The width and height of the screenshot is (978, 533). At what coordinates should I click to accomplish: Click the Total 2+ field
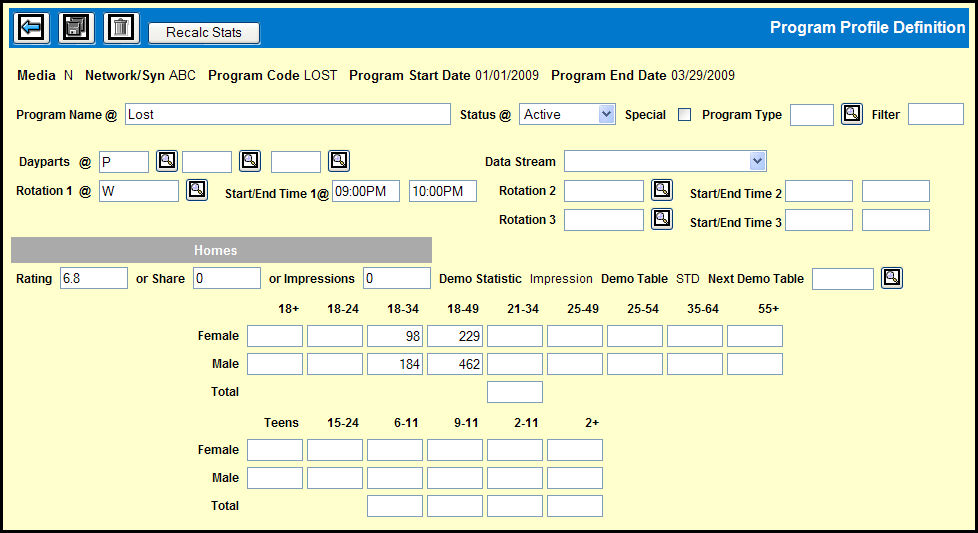click(x=574, y=506)
